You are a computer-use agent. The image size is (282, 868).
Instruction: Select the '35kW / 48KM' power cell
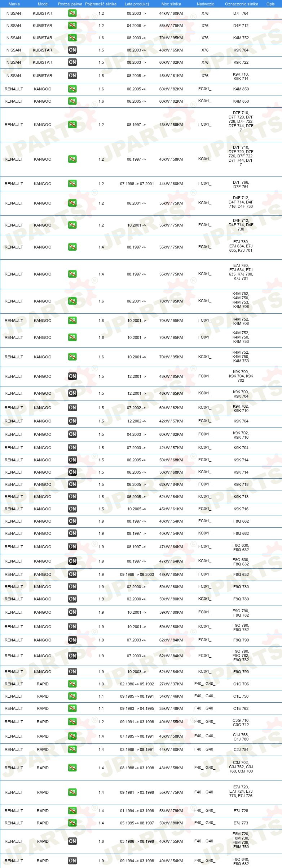[171, 708]
